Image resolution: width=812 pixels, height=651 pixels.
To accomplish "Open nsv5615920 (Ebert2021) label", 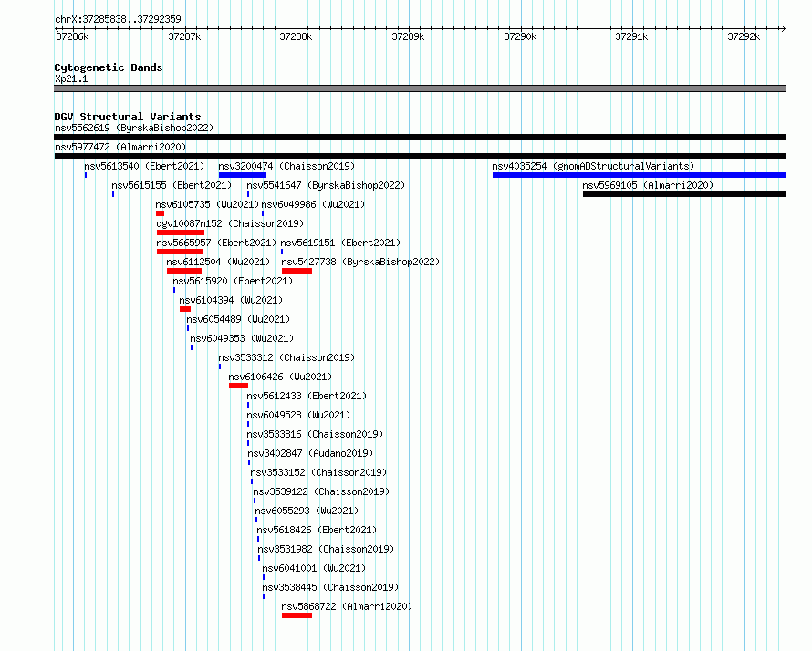I will (x=233, y=281).
